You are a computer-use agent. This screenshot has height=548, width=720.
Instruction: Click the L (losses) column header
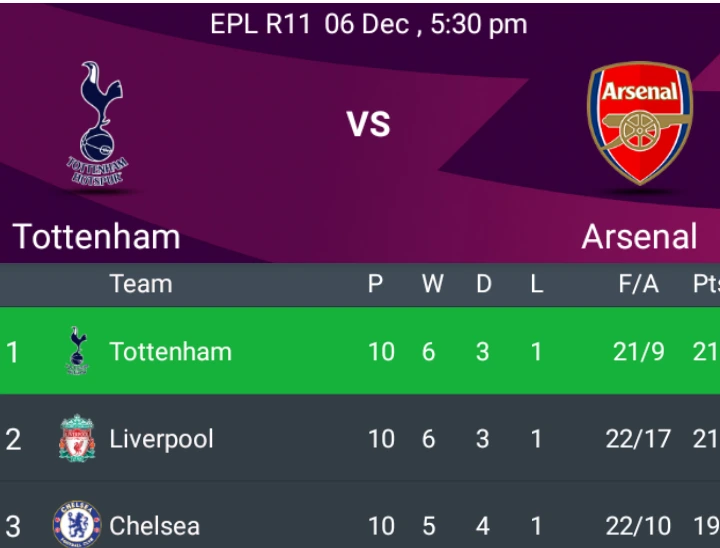tap(536, 284)
